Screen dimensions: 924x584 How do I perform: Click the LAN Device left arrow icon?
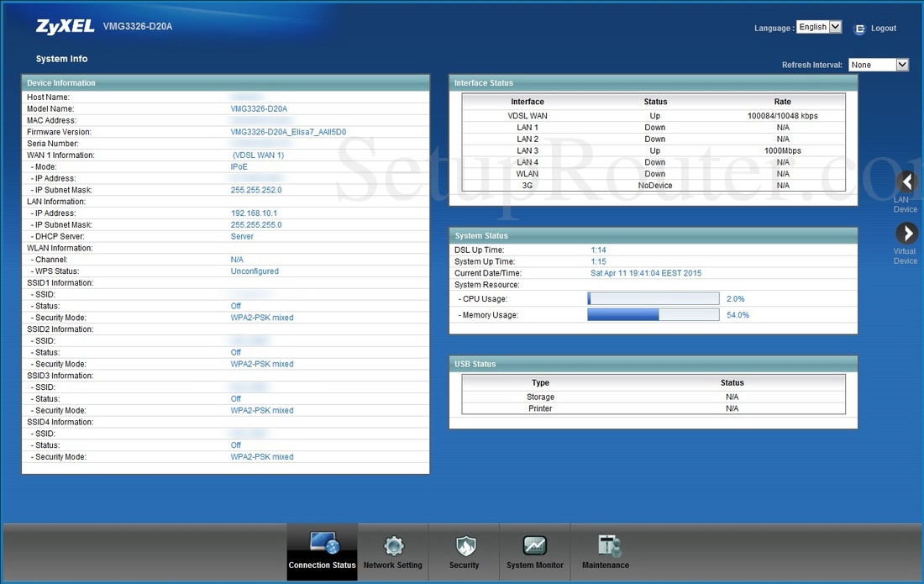[x=906, y=182]
